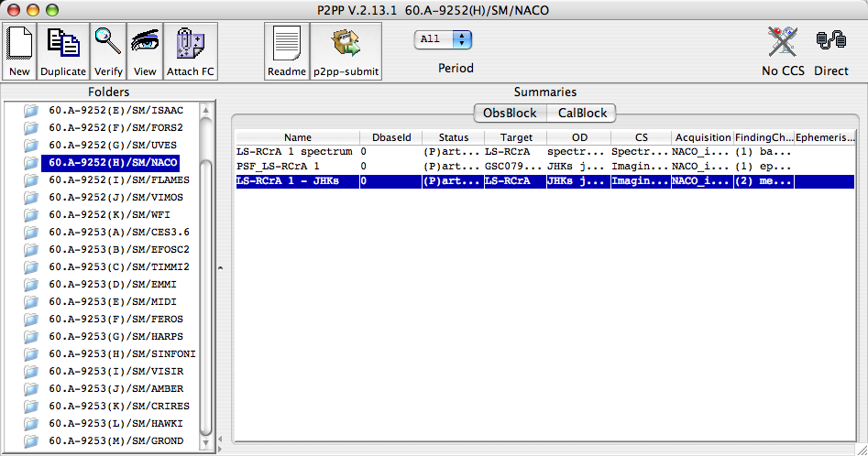Click Folders list scroll up arrow
Image resolution: width=868 pixels, height=456 pixels.
pos(206,110)
